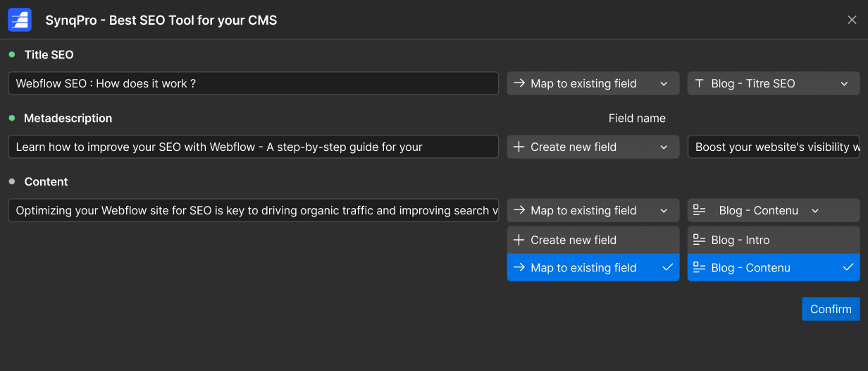Image resolution: width=868 pixels, height=371 pixels.
Task: Click the Title SEO green status dot
Action: [x=12, y=54]
